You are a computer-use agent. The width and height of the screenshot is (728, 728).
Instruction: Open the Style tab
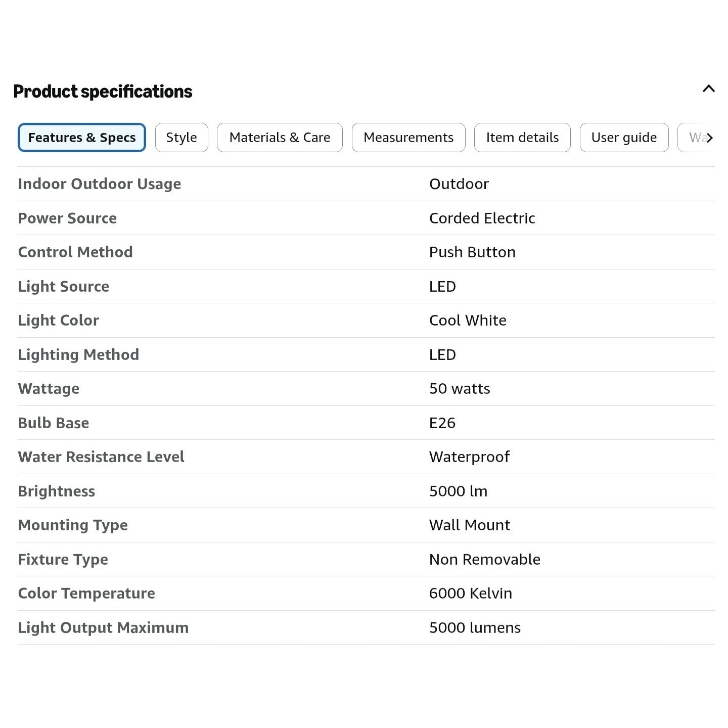181,138
